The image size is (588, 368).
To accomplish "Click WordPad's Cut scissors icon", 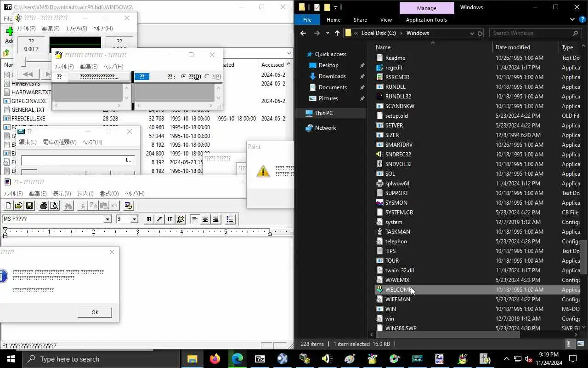I will (x=83, y=206).
